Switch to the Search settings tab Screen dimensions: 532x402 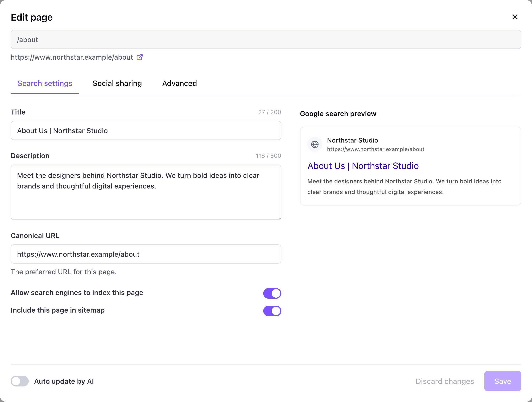point(45,83)
